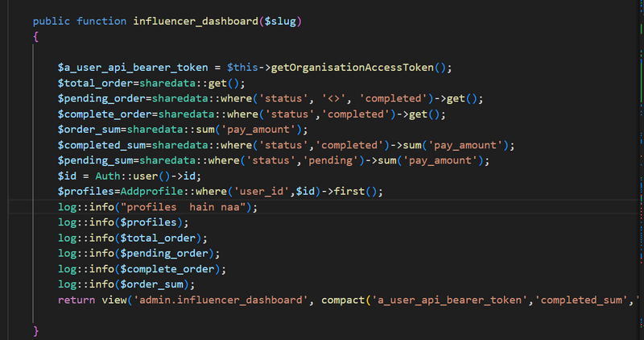
Task: Click the 'return' keyword
Action: click(76, 301)
